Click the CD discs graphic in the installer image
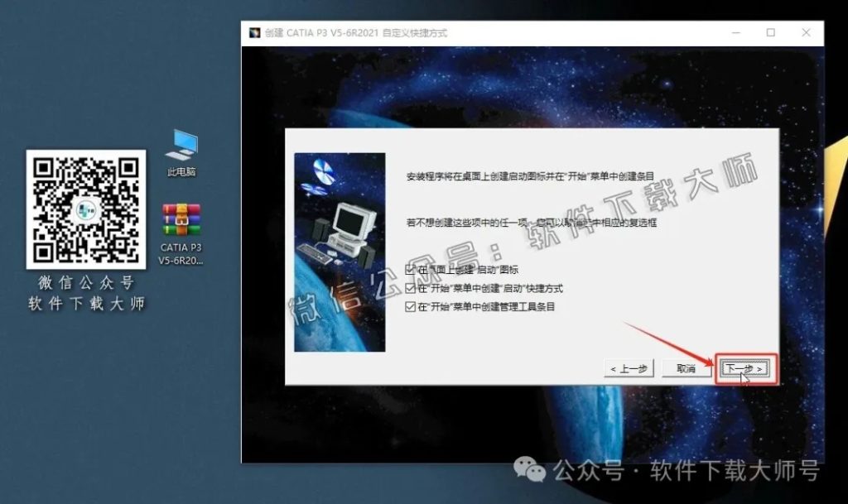The width and height of the screenshot is (848, 504). tap(324, 174)
